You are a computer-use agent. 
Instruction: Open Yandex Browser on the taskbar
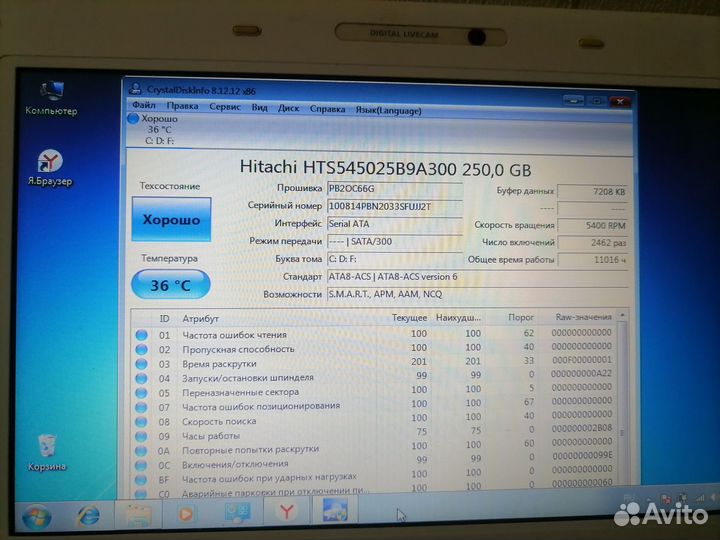[x=287, y=512]
